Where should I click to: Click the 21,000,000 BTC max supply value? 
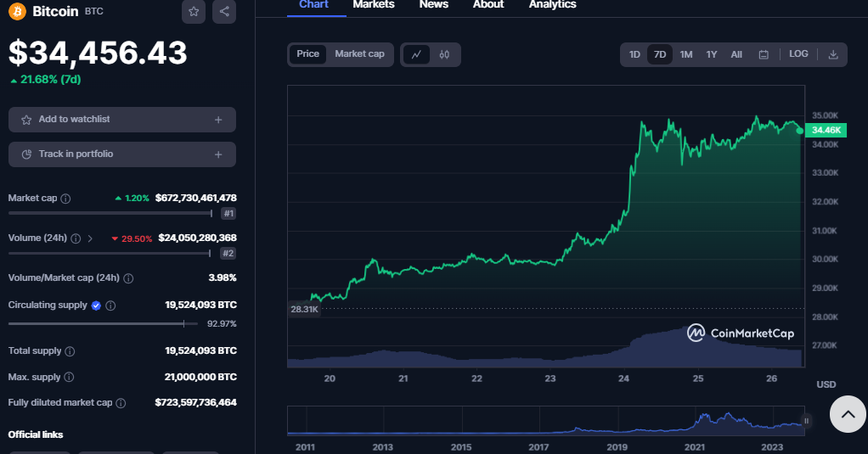pyautogui.click(x=200, y=377)
